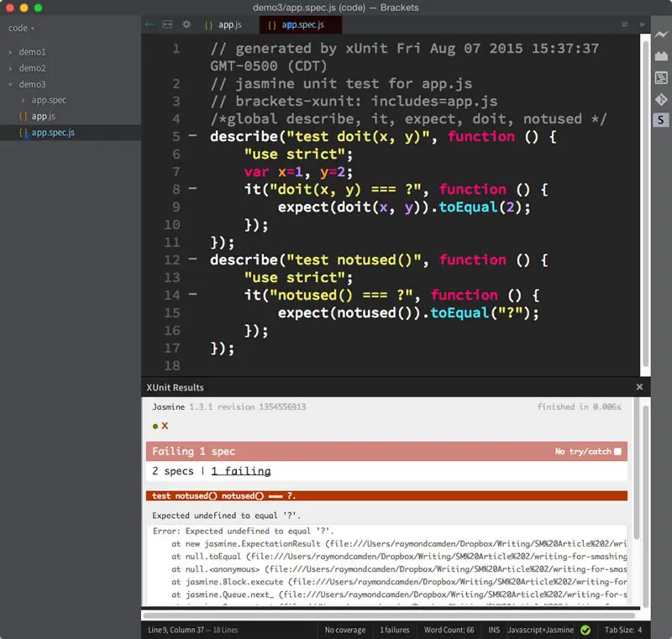Viewport: 672px width, 639px height.
Task: Collapse code fold at line 5
Action: click(x=193, y=136)
